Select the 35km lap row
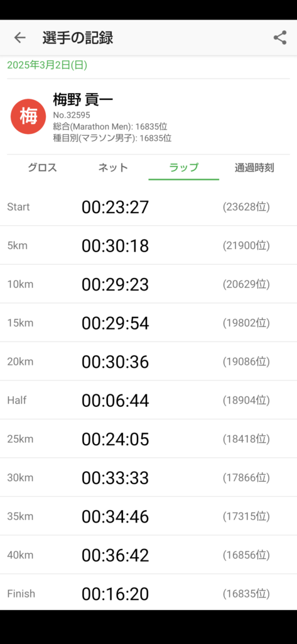The width and height of the screenshot is (297, 644). pyautogui.click(x=148, y=516)
